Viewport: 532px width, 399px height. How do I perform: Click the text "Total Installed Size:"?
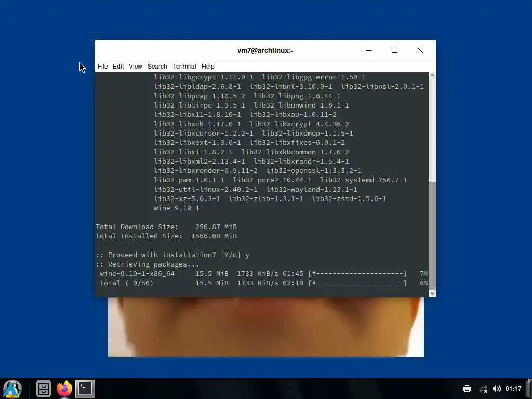[x=139, y=236]
